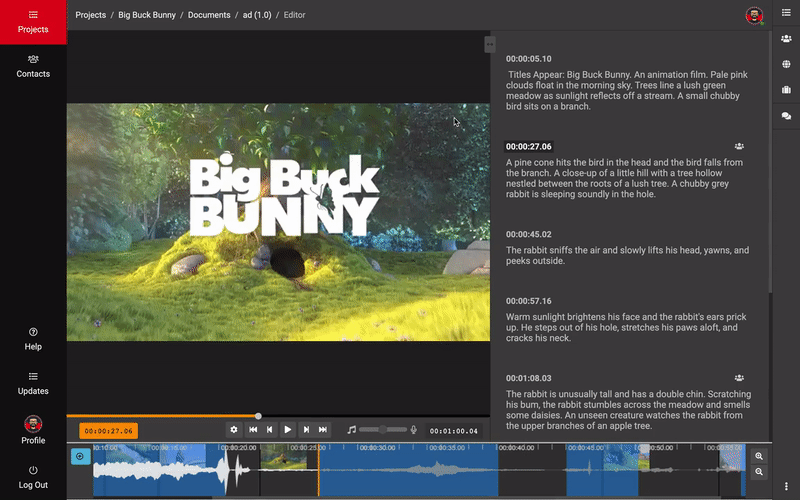Open the users group panel in sidebar
The width and height of the screenshot is (800, 500).
tap(786, 39)
